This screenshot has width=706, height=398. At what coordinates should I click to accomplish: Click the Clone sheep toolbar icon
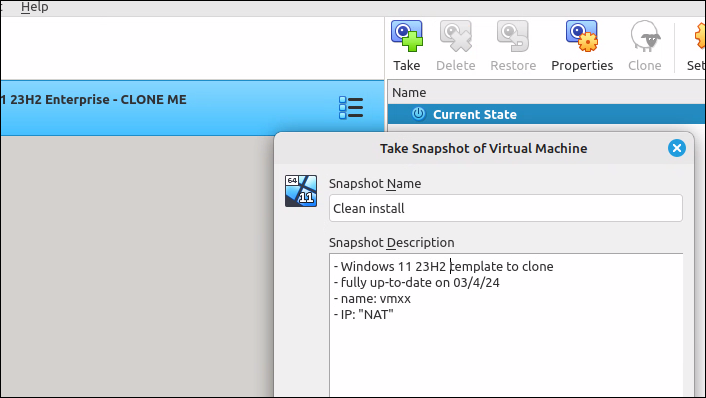(645, 45)
